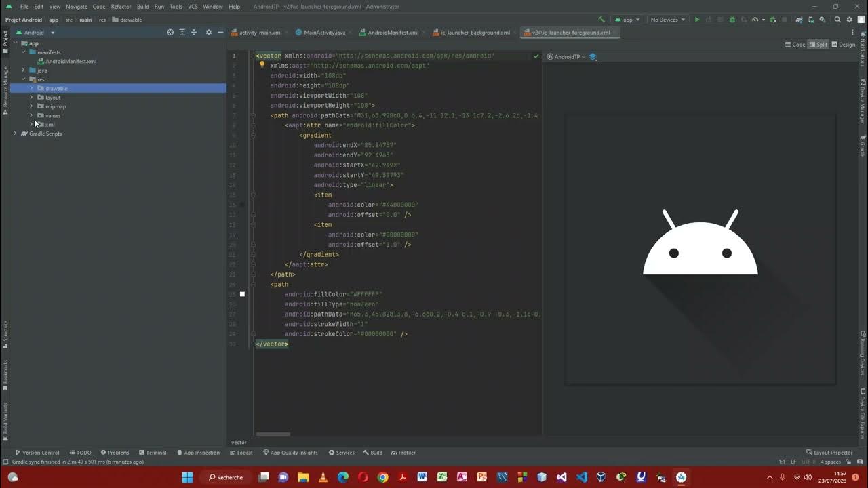Open the Device Manager toolbar icon
Image resolution: width=868 pixels, height=488 pixels.
812,20
